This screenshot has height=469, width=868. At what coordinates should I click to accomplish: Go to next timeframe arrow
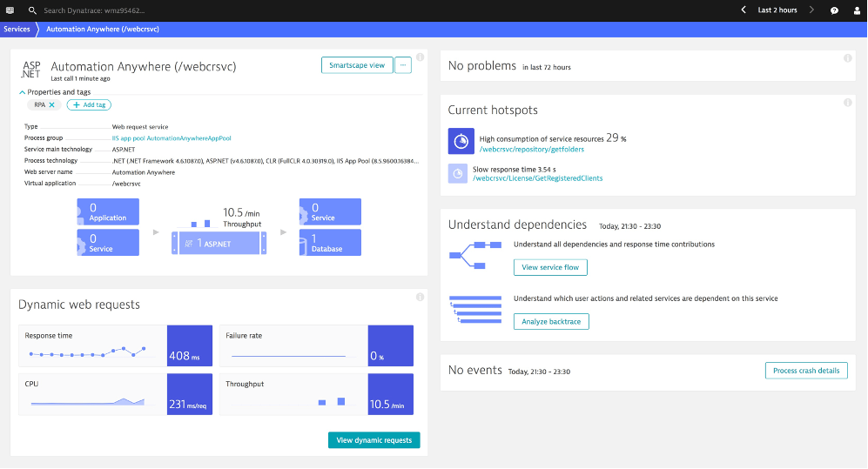tap(811, 10)
